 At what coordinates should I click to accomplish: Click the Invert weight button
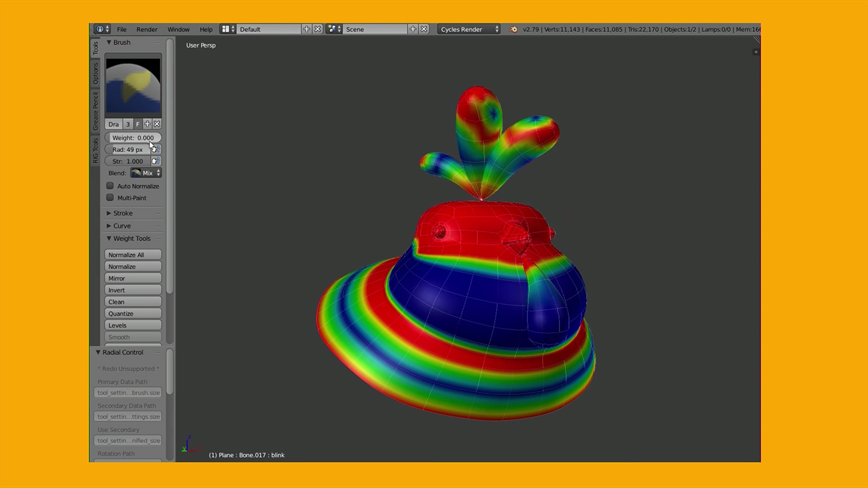(x=133, y=290)
